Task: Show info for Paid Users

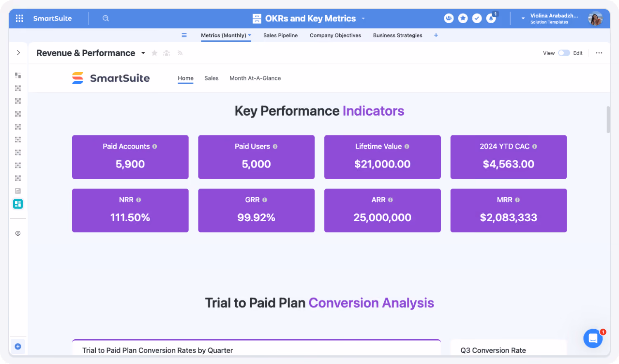Action: click(x=275, y=147)
